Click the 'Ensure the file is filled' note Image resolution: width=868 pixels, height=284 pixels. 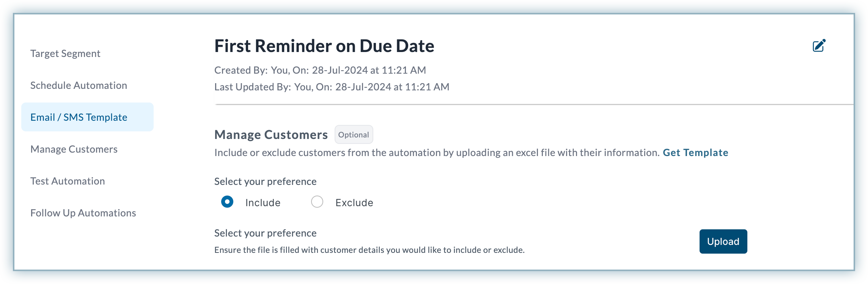[x=370, y=250]
